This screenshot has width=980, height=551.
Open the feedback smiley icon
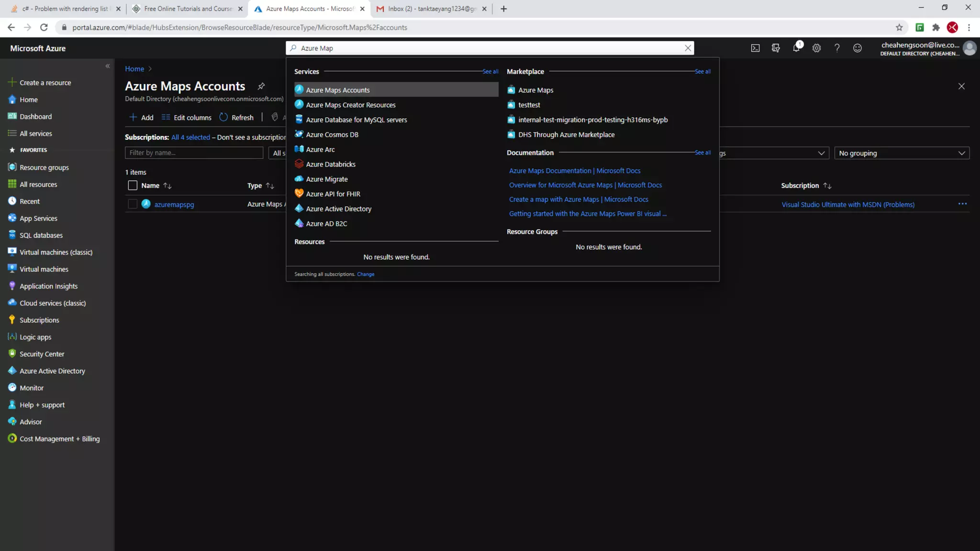click(857, 48)
